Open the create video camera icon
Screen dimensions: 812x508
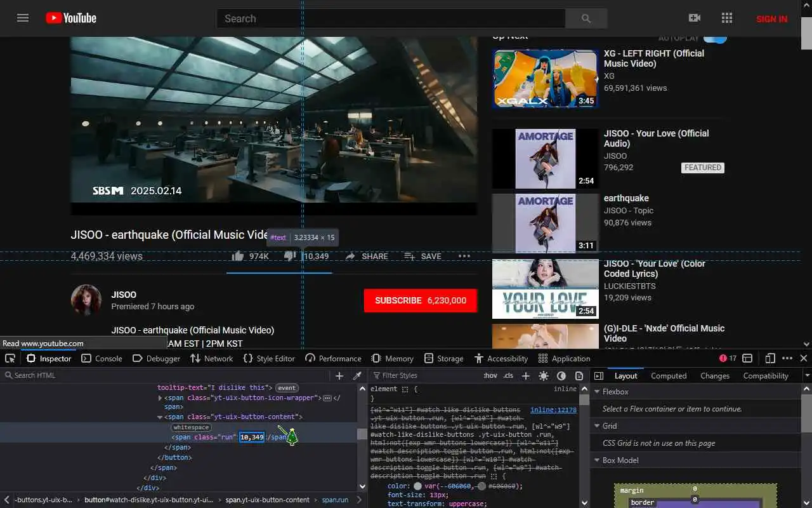coord(695,18)
